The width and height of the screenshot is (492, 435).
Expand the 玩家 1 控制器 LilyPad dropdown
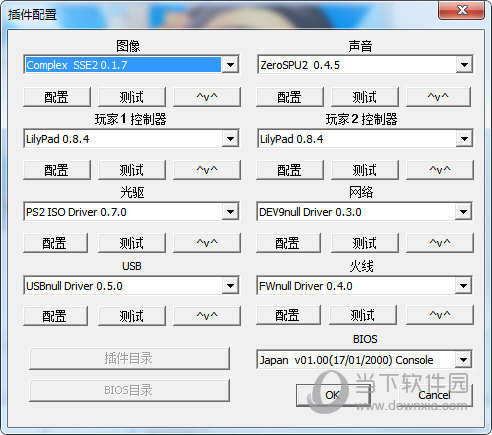coord(230,139)
